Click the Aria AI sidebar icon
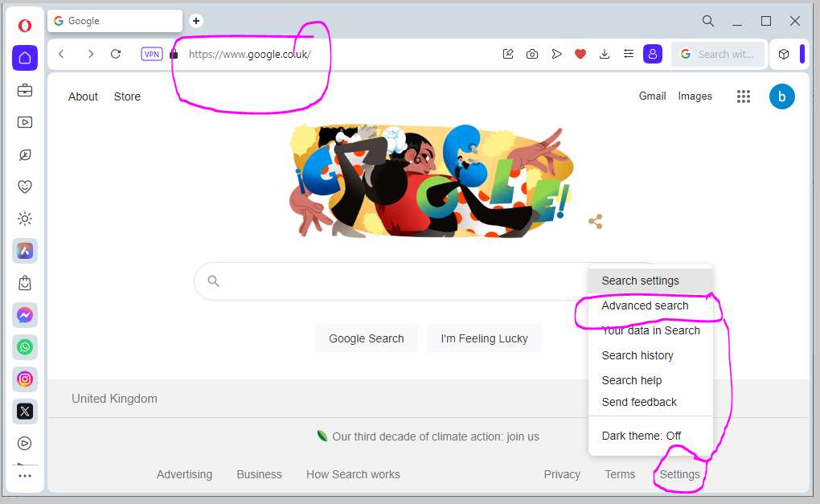The image size is (820, 504). (25, 251)
